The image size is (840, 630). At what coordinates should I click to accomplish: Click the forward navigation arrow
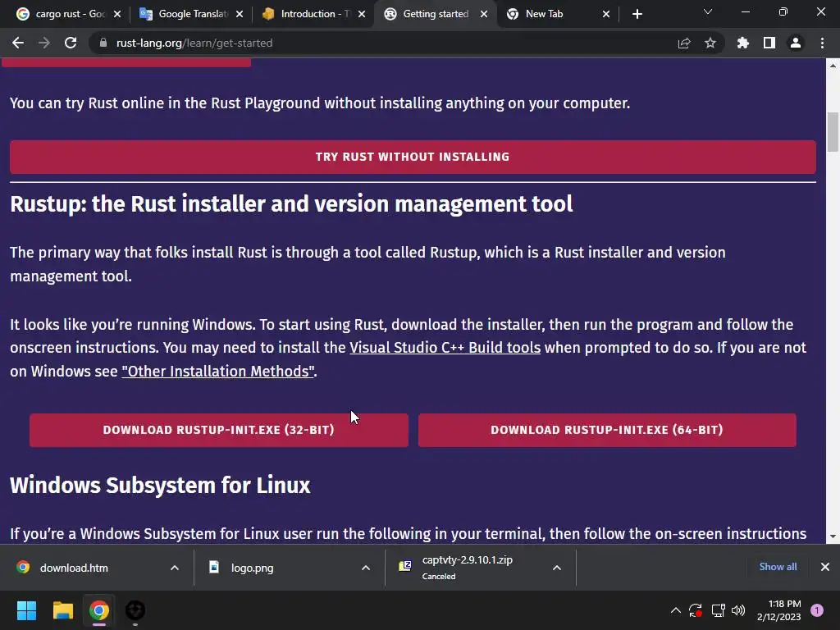pos(44,43)
